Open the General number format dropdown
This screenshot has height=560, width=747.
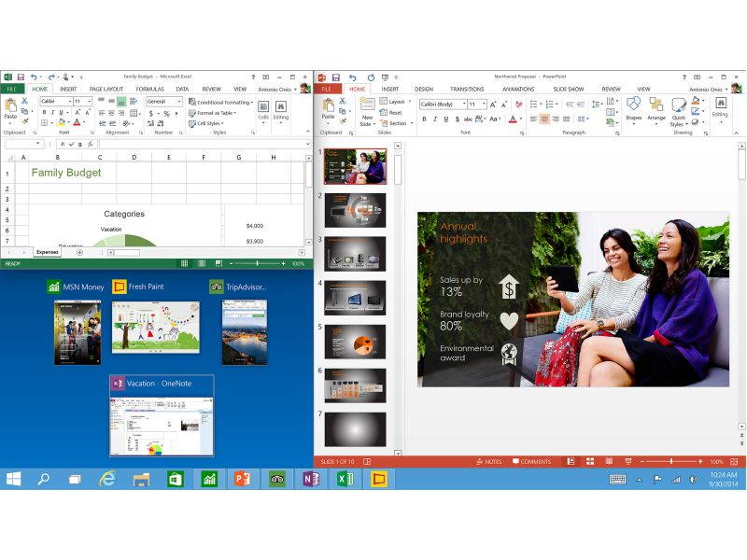[178, 102]
